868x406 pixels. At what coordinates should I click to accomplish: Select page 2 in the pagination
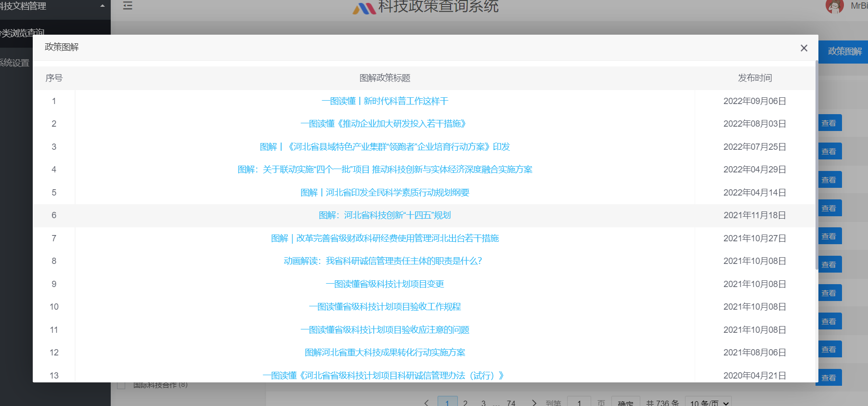pos(465,403)
